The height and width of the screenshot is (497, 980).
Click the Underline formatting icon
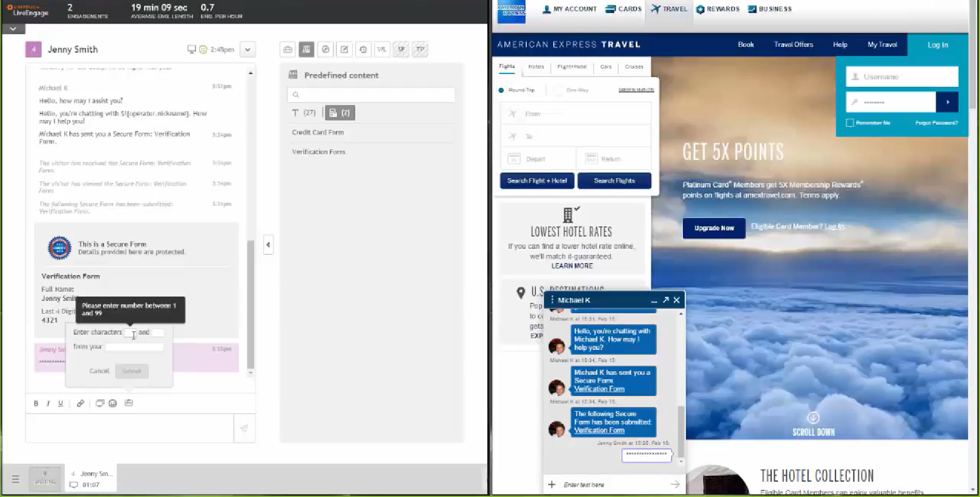60,404
